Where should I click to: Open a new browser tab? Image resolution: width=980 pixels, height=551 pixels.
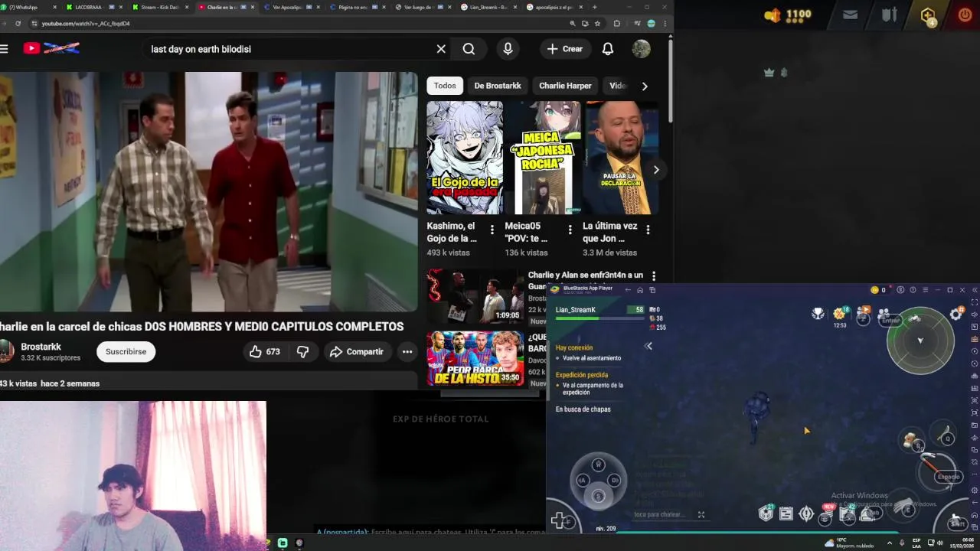(595, 7)
